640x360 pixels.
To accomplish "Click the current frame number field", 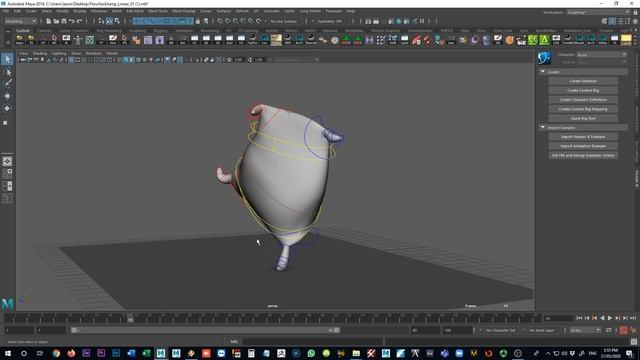I will [x=558, y=318].
